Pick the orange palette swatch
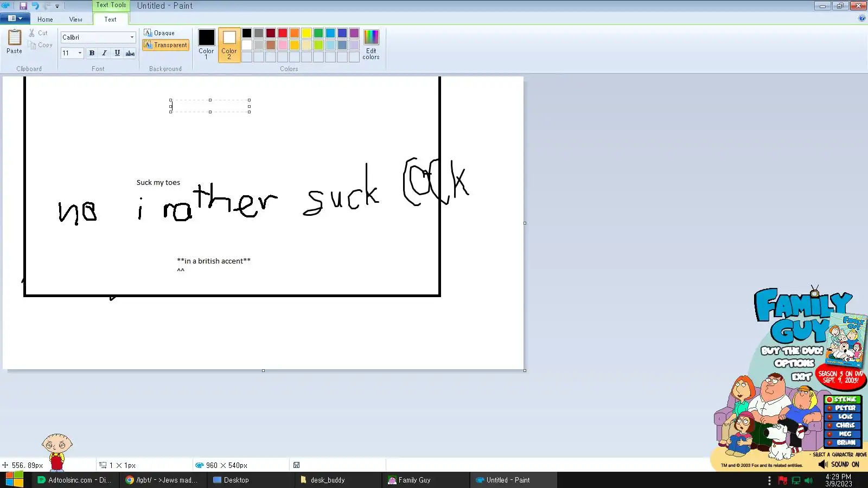This screenshot has height=488, width=868. (x=295, y=33)
